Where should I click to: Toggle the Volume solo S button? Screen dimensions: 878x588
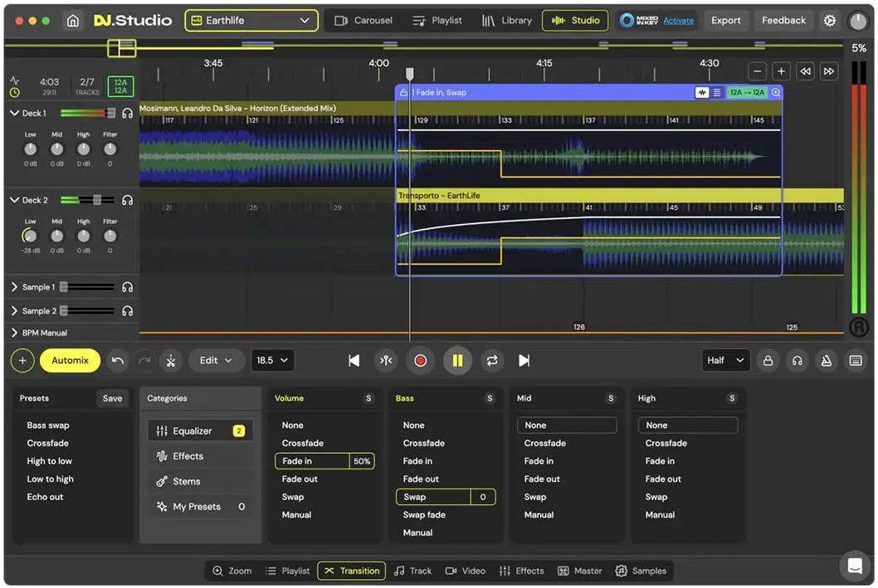368,399
